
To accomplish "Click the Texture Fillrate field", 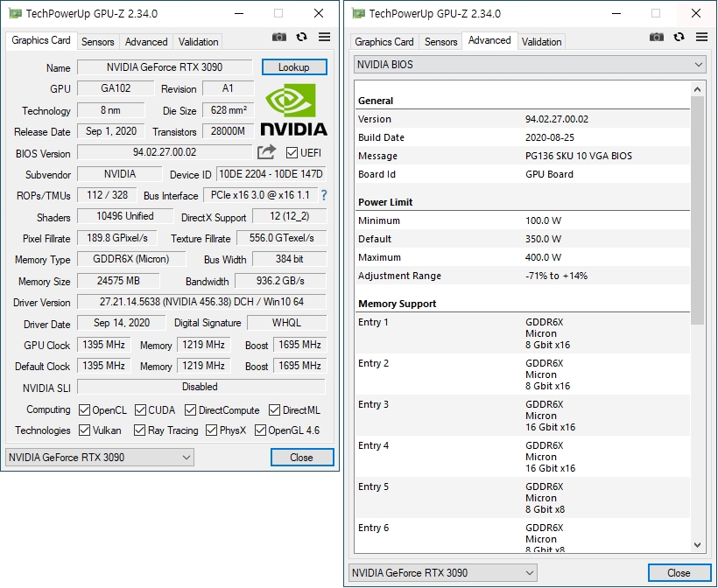I will tap(282, 238).
